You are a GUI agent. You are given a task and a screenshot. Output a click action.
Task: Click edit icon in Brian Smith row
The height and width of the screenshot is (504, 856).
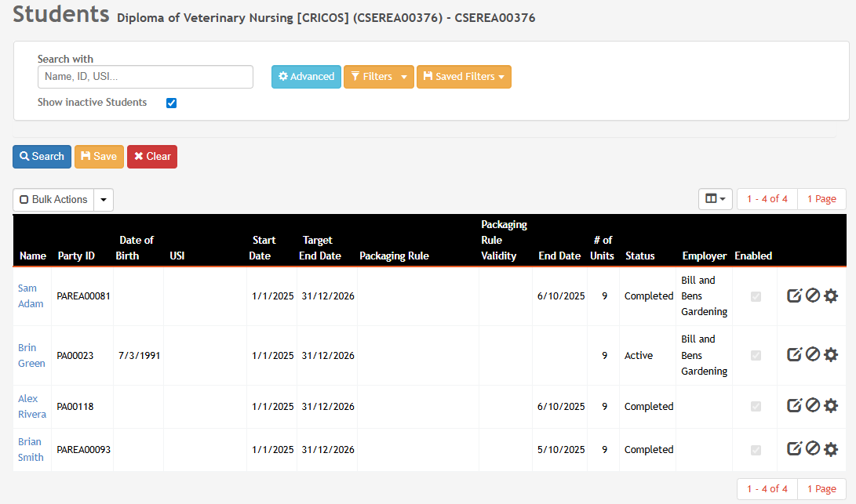[794, 449]
